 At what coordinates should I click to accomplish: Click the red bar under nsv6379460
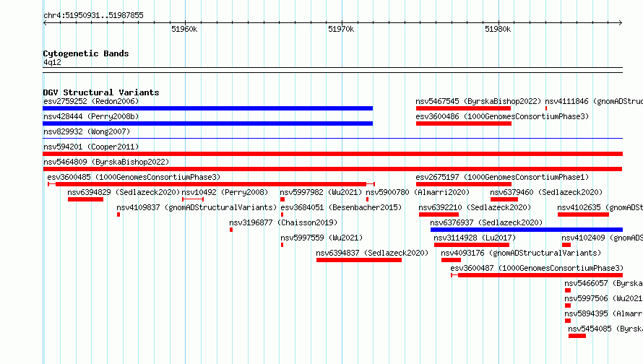tap(504, 199)
